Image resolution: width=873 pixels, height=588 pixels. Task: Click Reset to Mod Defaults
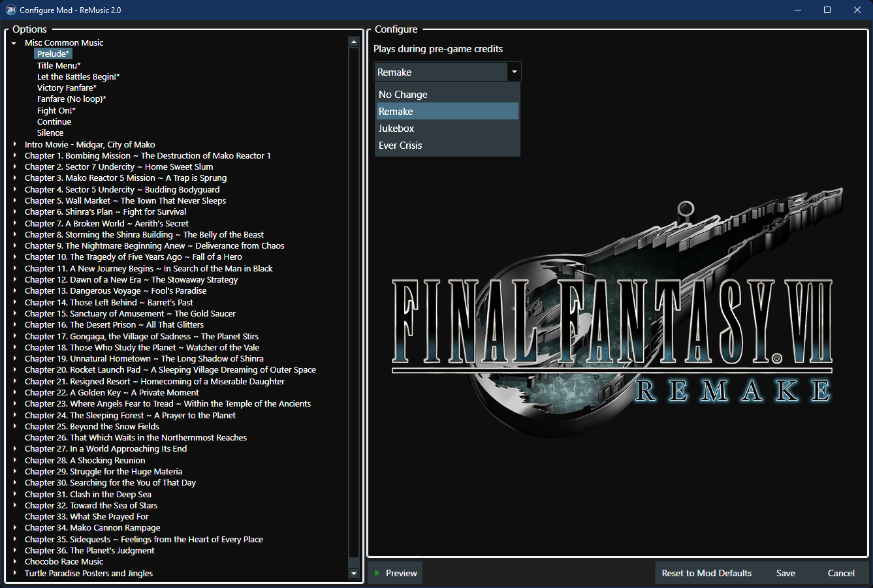point(706,573)
